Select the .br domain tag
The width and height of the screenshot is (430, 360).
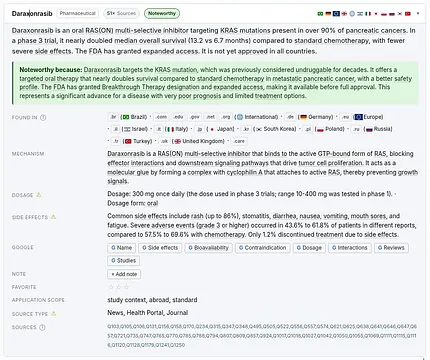113,117
